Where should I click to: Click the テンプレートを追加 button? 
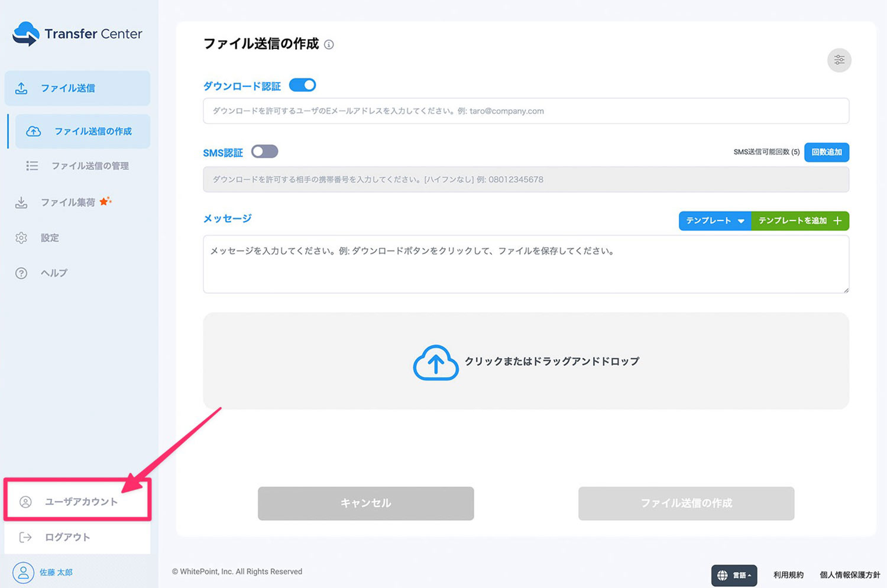pyautogui.click(x=799, y=220)
